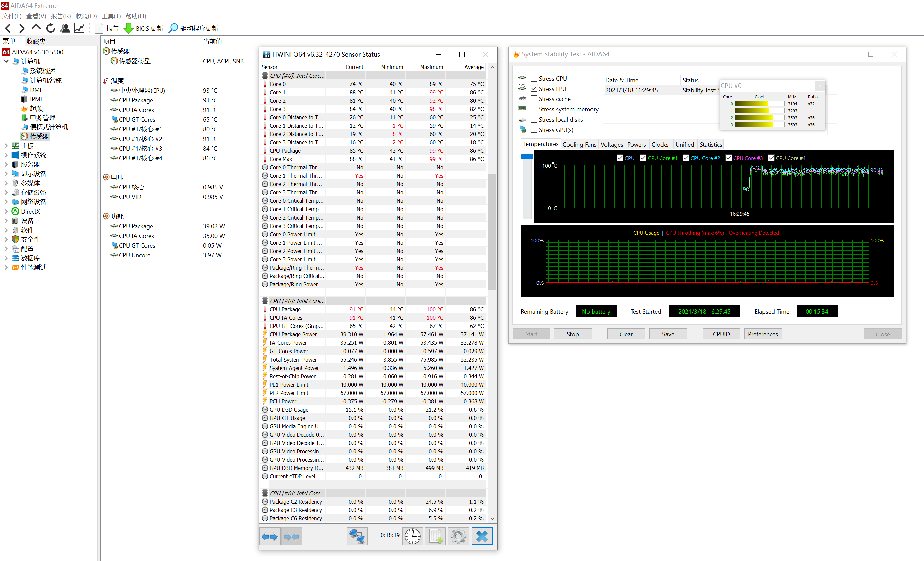Open HWiNFO sensor settings gear icon

pyautogui.click(x=458, y=536)
